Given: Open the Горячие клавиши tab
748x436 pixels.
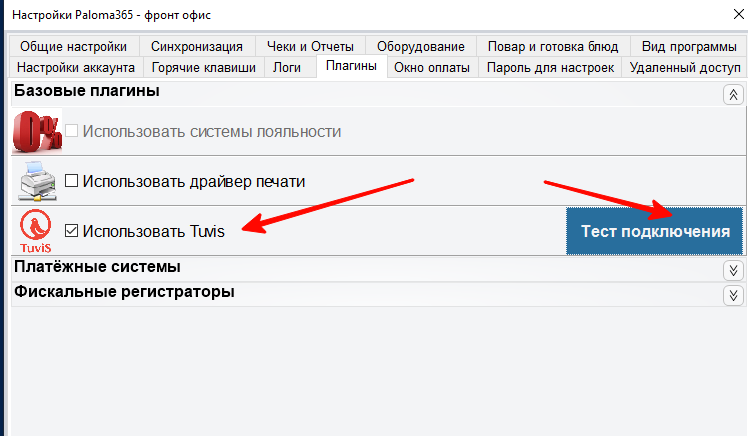Looking at the screenshot, I should (204, 67).
